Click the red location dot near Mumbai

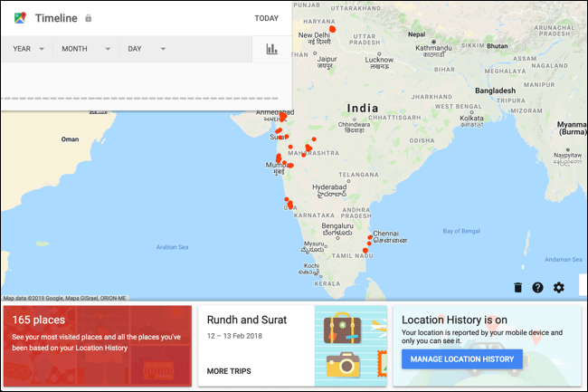pyautogui.click(x=279, y=160)
